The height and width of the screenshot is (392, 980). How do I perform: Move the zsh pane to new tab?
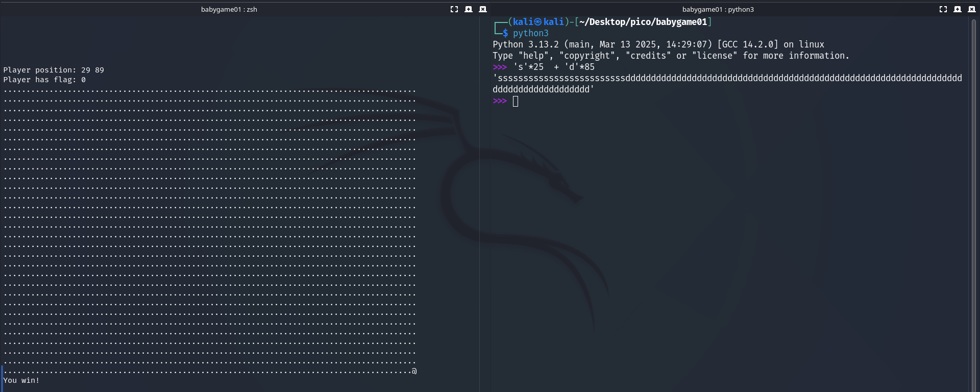[x=469, y=9]
